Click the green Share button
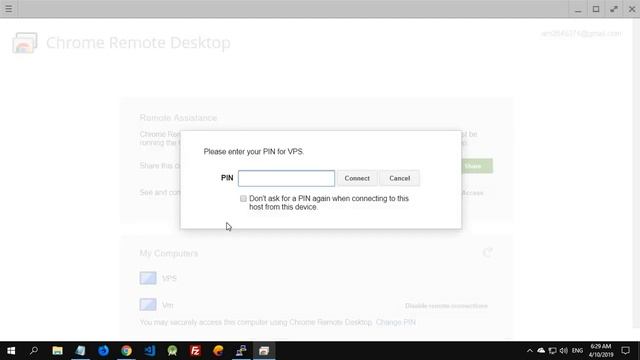Image resolution: width=640 pixels, height=360 pixels. (x=476, y=166)
